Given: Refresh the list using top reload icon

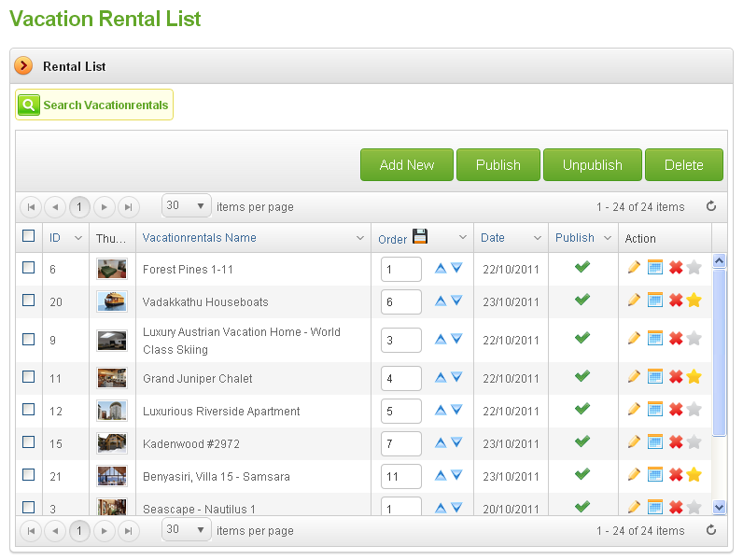Looking at the screenshot, I should pyautogui.click(x=710, y=206).
